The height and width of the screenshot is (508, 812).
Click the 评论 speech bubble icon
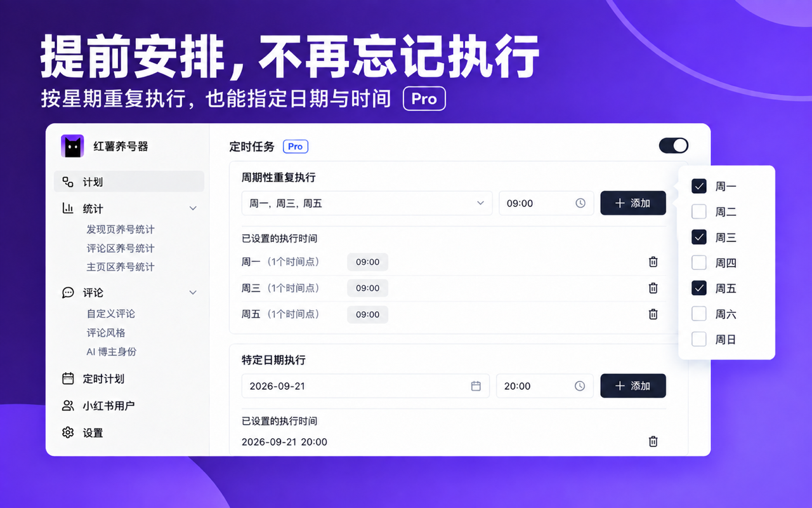pos(68,293)
